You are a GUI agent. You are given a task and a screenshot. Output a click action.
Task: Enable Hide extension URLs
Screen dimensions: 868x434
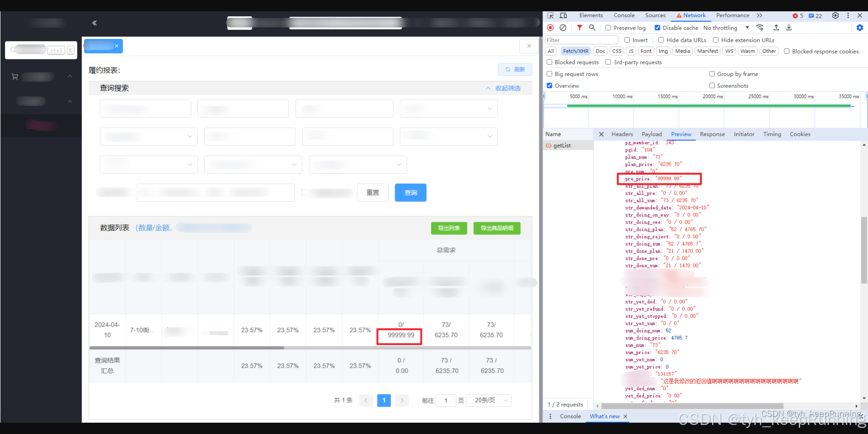click(x=716, y=40)
